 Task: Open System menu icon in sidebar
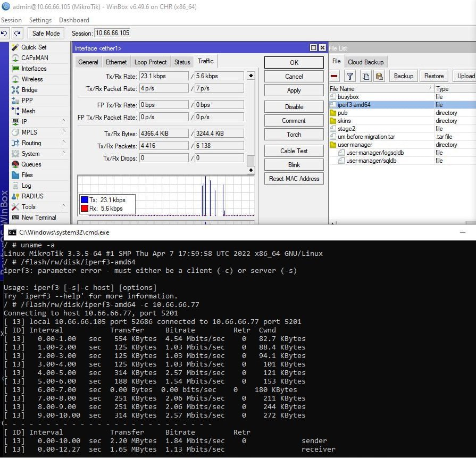(x=15, y=153)
